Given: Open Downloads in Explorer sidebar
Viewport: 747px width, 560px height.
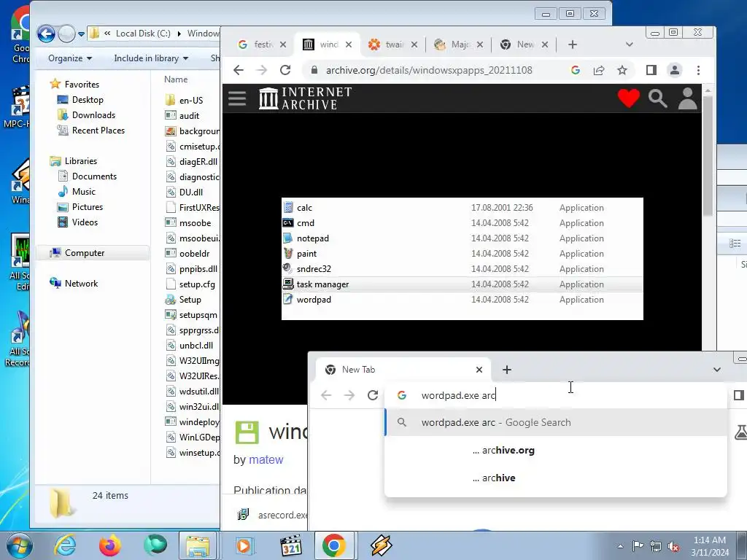Looking at the screenshot, I should point(93,114).
